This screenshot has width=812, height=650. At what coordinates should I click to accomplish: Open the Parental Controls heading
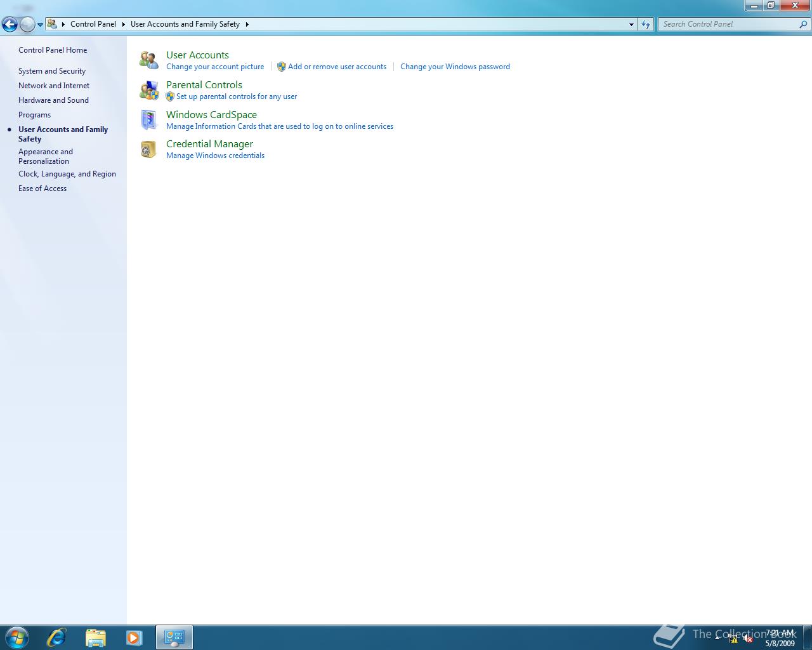coord(204,85)
